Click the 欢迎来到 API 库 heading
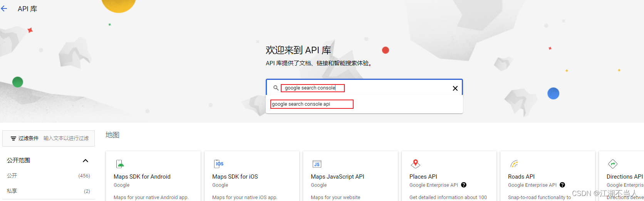Image resolution: width=644 pixels, height=201 pixels. [x=299, y=50]
